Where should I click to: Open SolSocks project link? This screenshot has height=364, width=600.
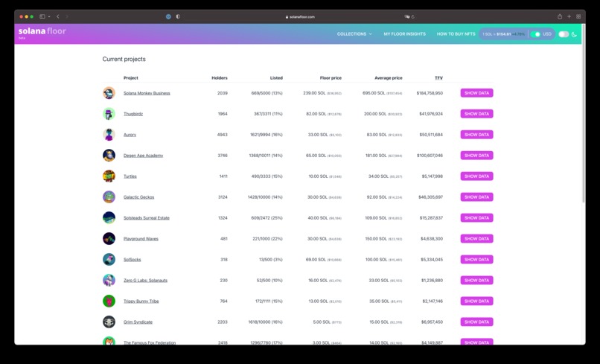pos(132,260)
